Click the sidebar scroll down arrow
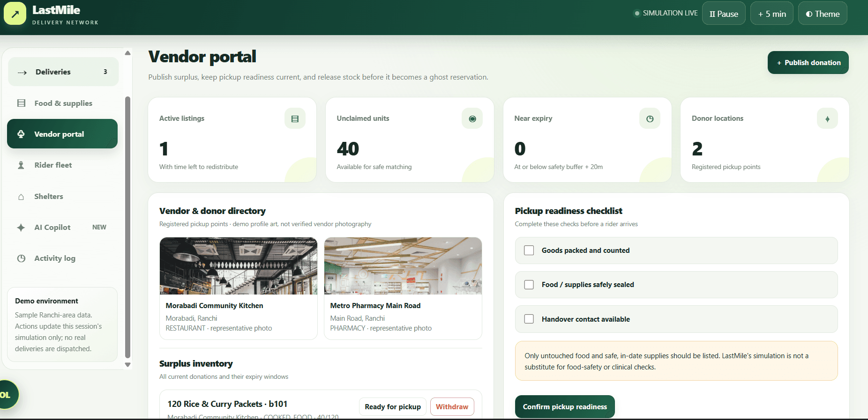This screenshot has height=420, width=868. pyautogui.click(x=127, y=365)
